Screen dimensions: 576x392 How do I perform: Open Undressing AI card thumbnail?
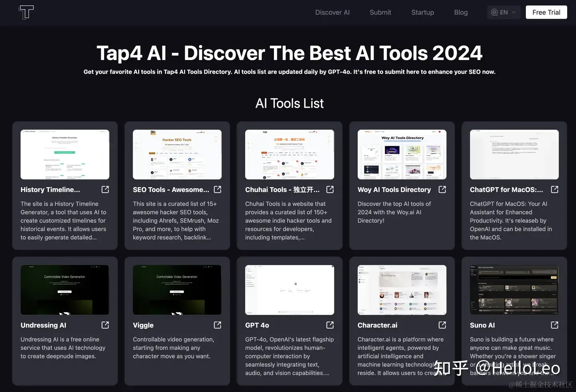(65, 290)
